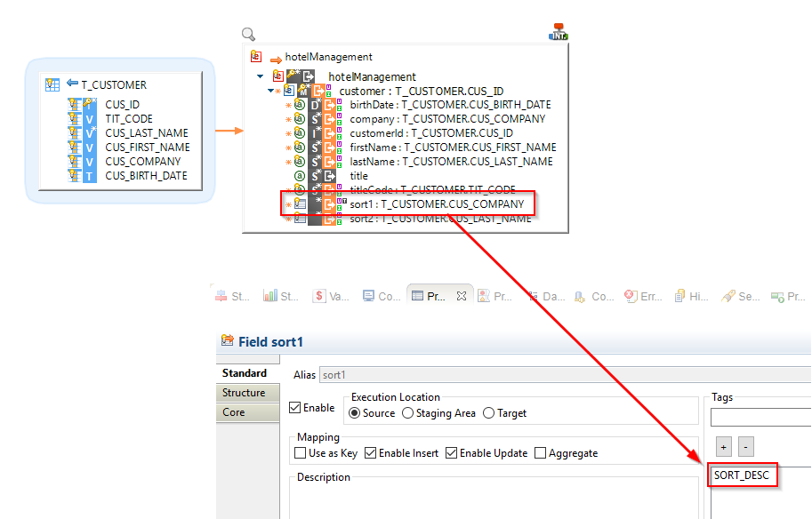Collapse the hotelManagement tree node
Screen dimensions: 812x519
point(260,77)
